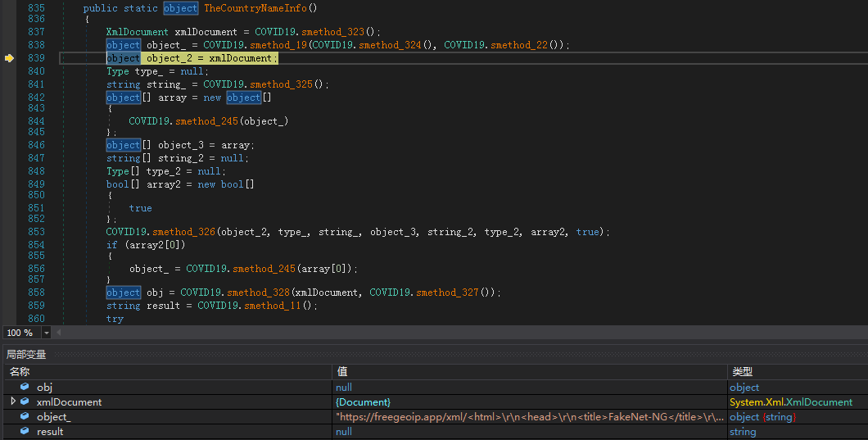Click line number 853 in the gutter

coord(36,232)
